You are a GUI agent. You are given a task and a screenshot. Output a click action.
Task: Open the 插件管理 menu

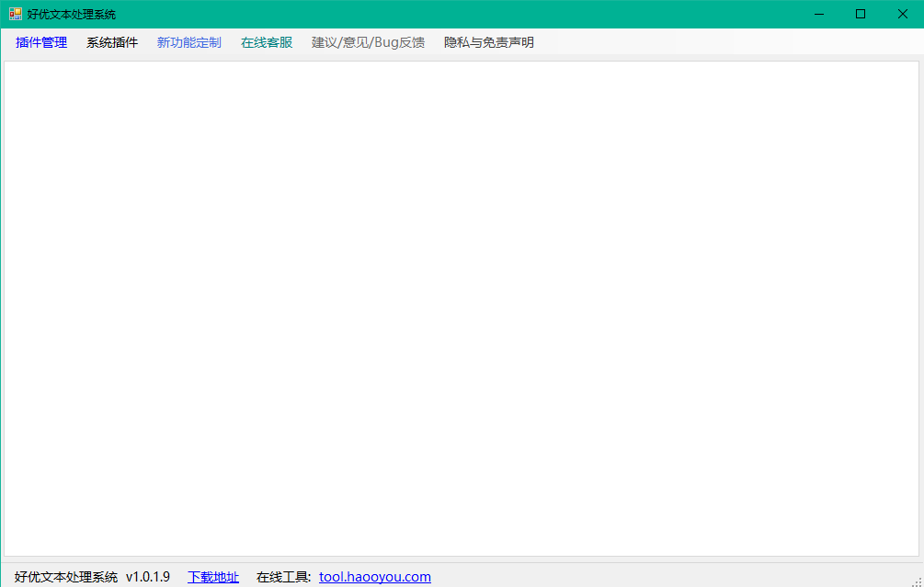point(41,42)
